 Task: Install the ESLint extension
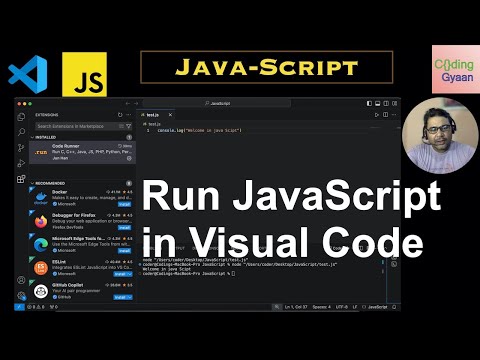point(120,274)
